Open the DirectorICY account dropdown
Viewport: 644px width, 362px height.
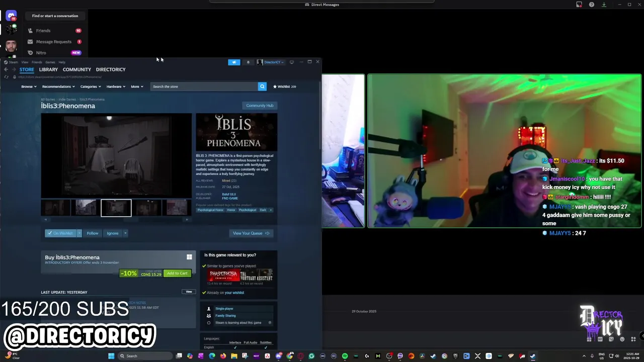pyautogui.click(x=271, y=62)
